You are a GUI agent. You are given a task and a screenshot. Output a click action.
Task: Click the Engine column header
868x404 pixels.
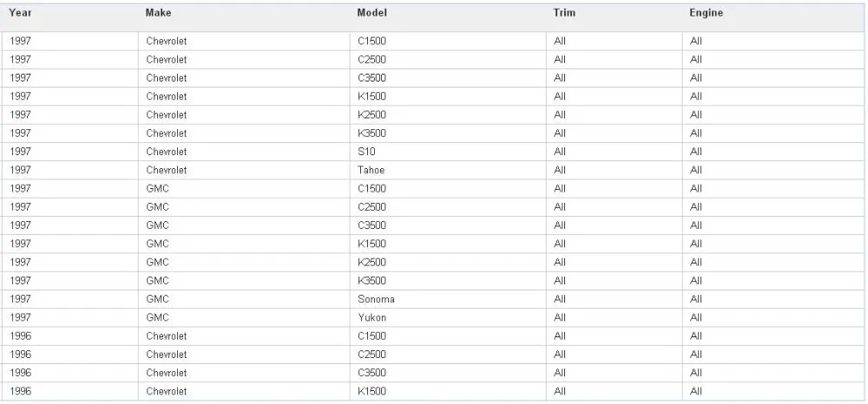click(x=706, y=13)
